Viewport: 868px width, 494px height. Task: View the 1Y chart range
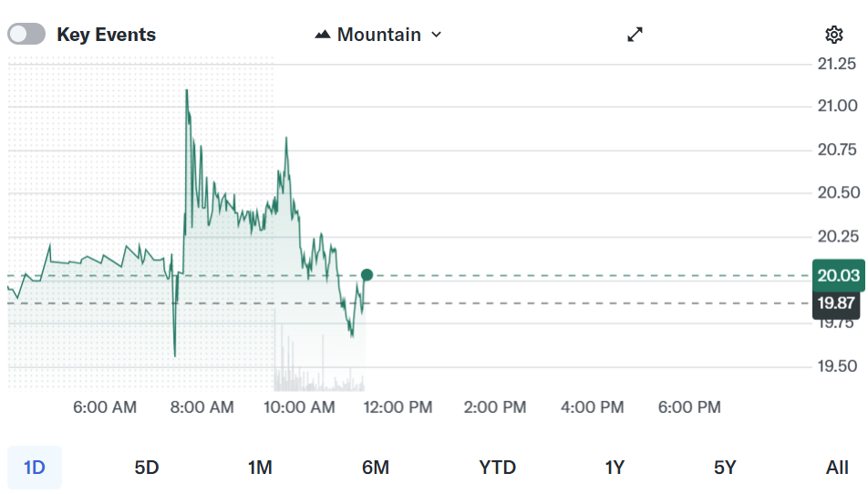pyautogui.click(x=615, y=468)
